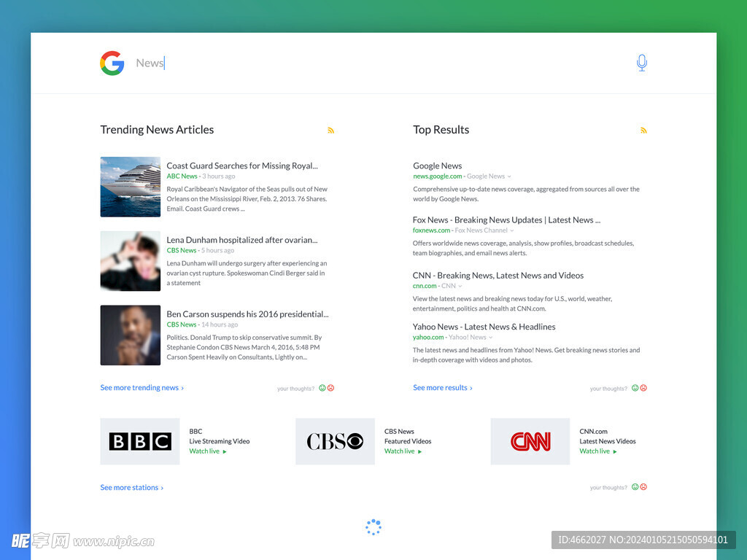This screenshot has height=560, width=747.
Task: Click the CBS News Featured Videos text
Action: (x=408, y=437)
